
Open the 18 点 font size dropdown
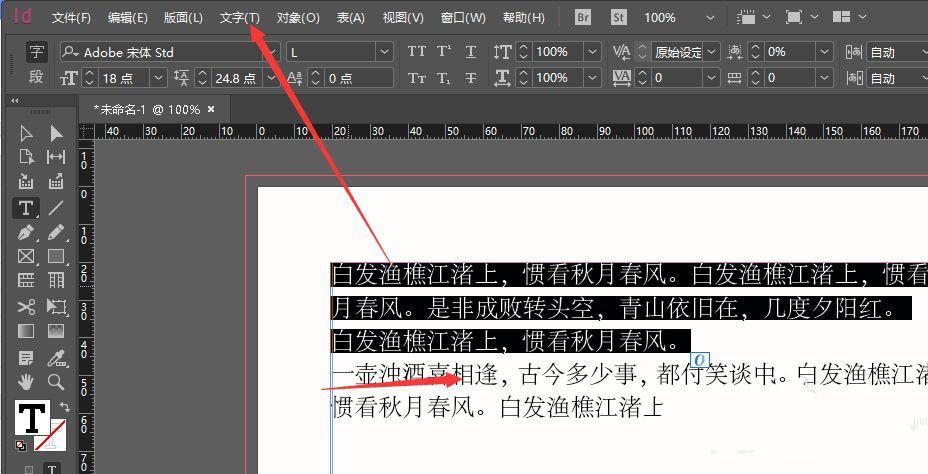(158, 78)
